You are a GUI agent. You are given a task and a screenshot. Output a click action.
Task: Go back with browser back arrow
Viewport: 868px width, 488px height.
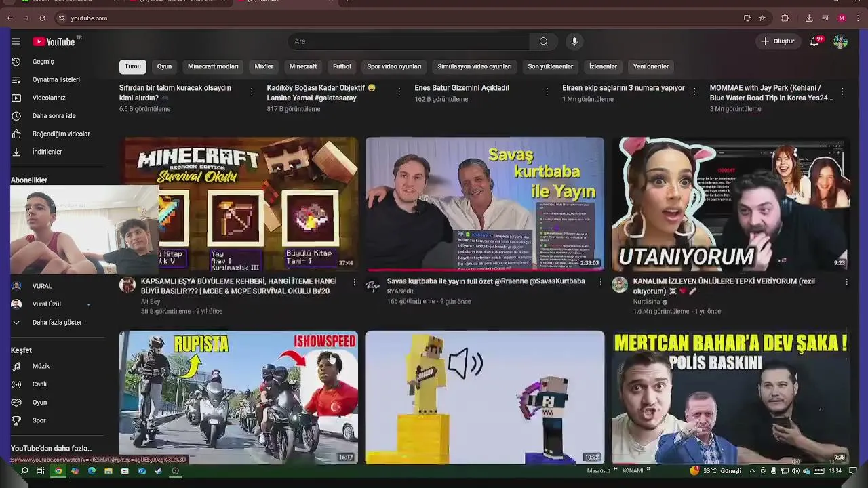(9, 18)
